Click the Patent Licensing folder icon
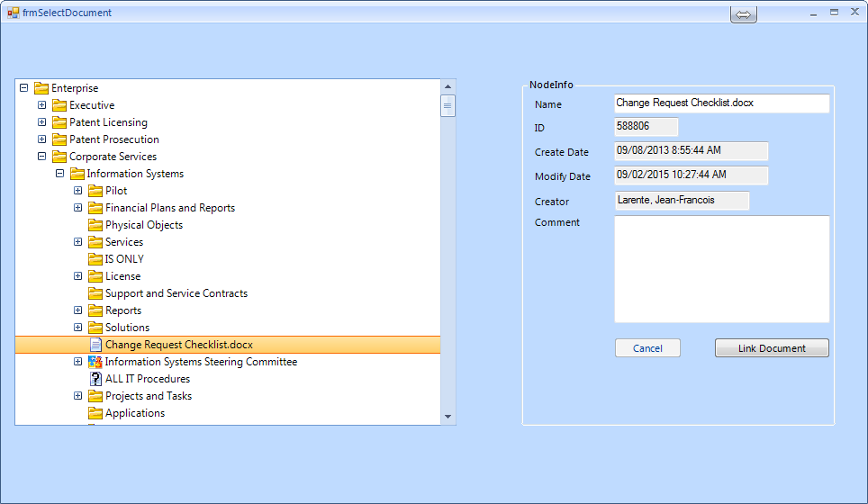868x504 pixels. [59, 122]
